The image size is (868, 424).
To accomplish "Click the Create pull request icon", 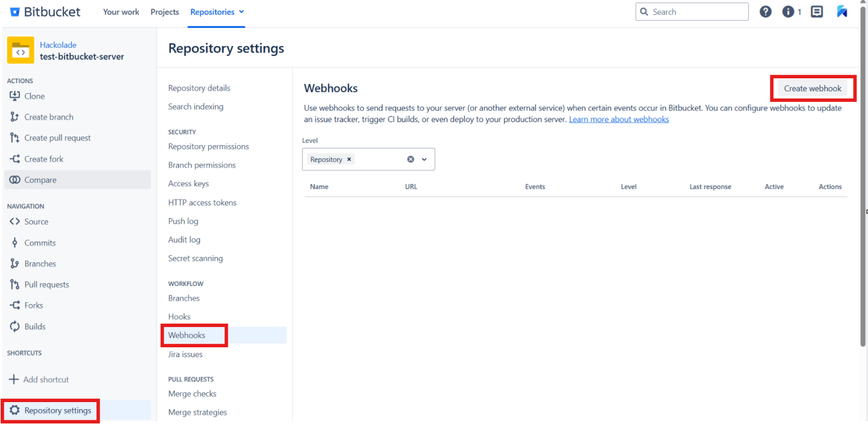I will pos(15,137).
